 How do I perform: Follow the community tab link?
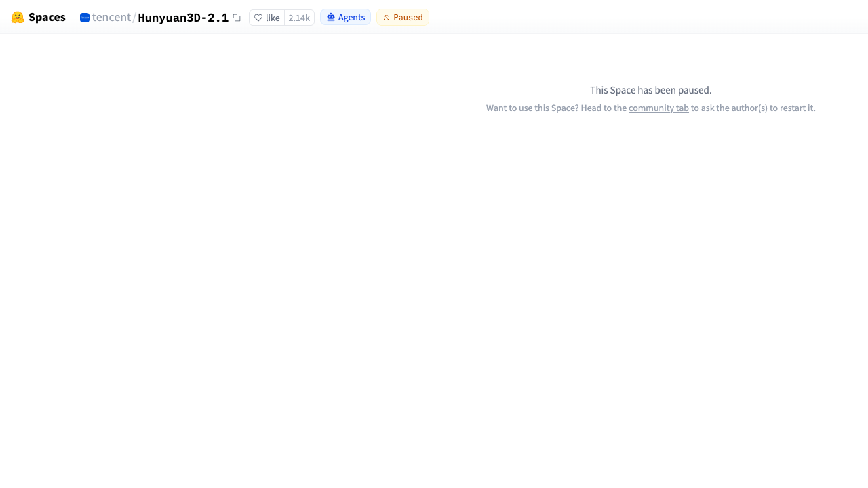[658, 108]
